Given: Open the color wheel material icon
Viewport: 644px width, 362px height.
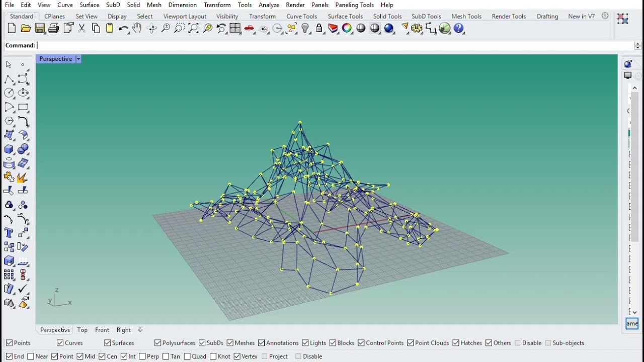Looking at the screenshot, I should pos(347,28).
